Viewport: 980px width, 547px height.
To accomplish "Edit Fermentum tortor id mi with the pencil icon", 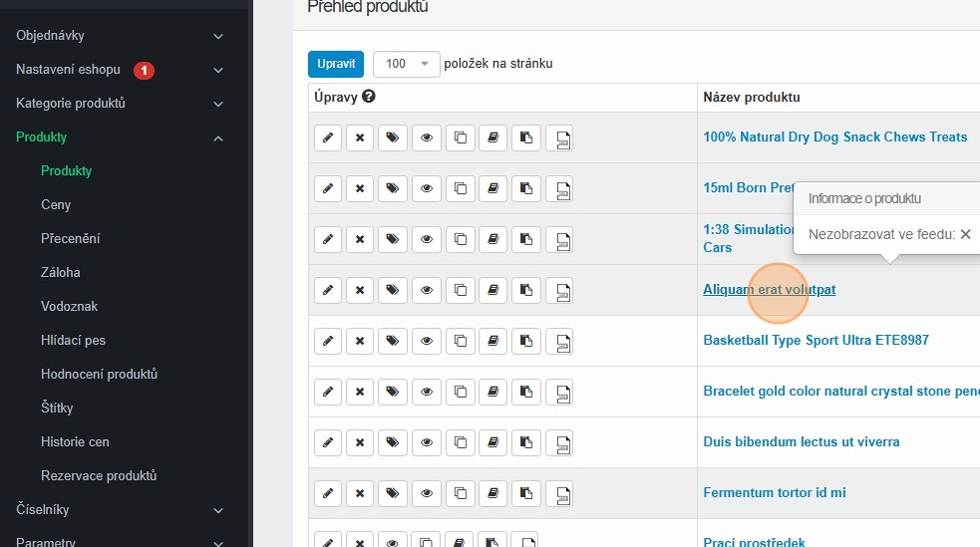I will coord(328,493).
